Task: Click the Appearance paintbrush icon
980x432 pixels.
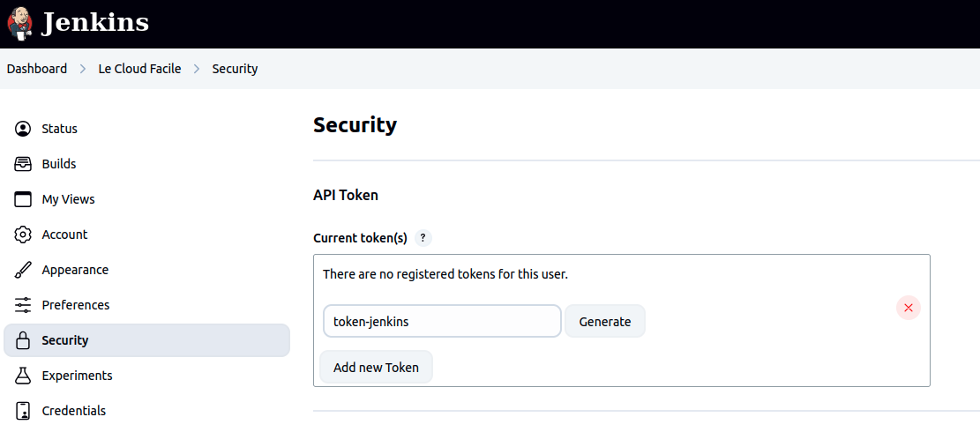Action: pyautogui.click(x=23, y=270)
